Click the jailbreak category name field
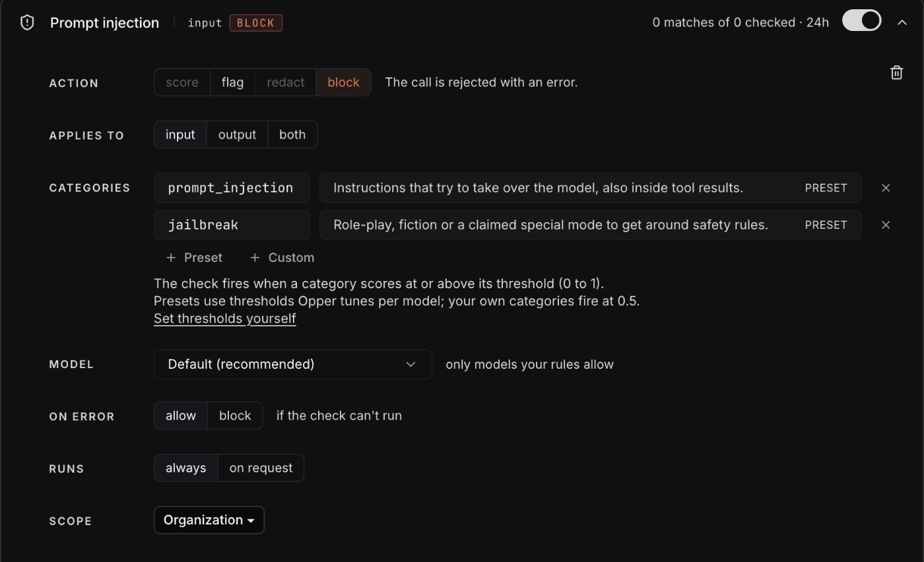This screenshot has height=562, width=924. click(232, 225)
